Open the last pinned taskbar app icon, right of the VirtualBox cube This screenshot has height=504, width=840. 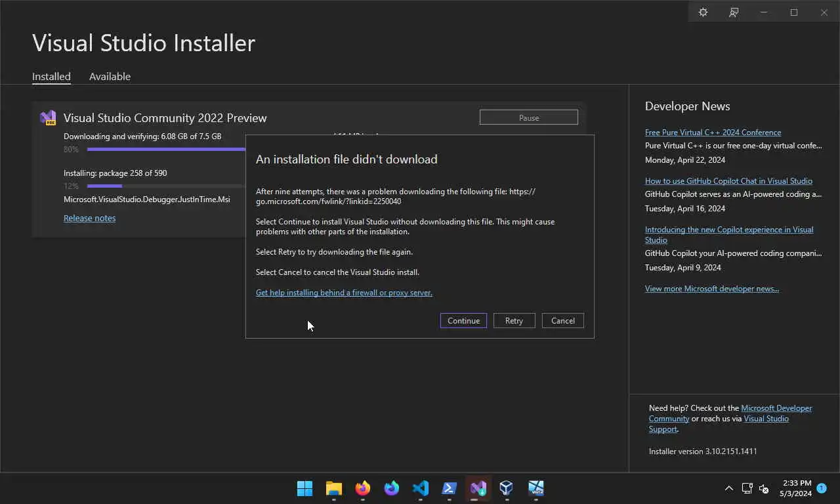coord(536,488)
